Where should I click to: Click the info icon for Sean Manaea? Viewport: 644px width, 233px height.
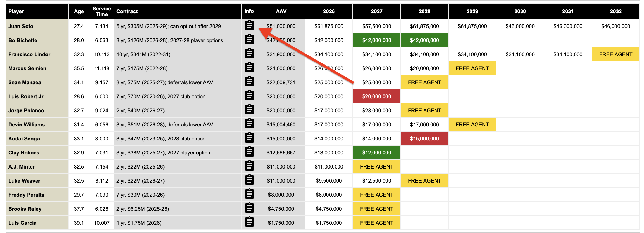click(x=249, y=82)
